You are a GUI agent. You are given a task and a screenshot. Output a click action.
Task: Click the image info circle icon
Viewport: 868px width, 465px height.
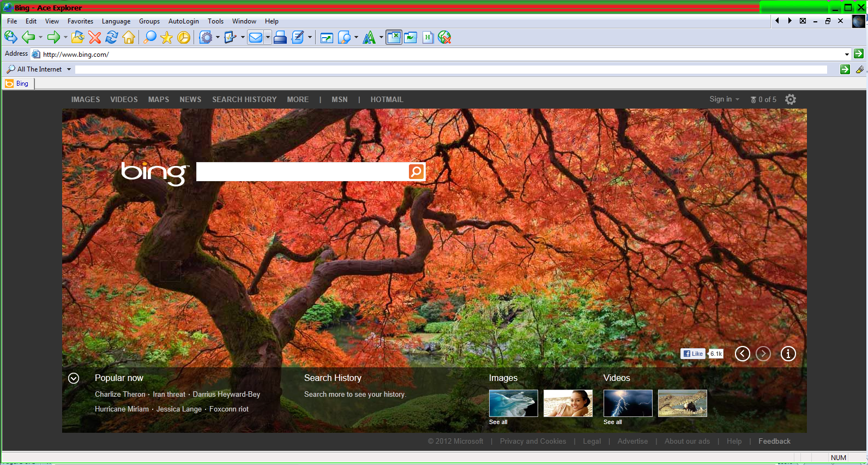click(x=788, y=354)
